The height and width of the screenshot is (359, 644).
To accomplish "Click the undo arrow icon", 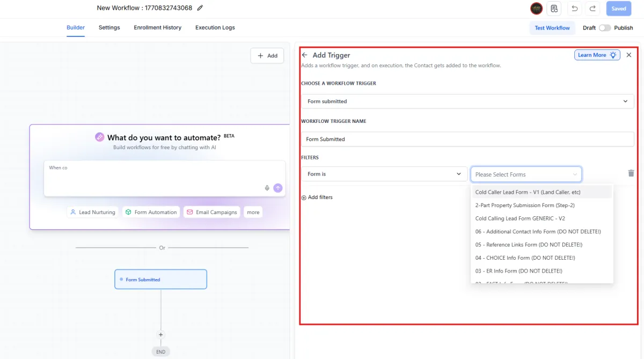I will coord(575,9).
